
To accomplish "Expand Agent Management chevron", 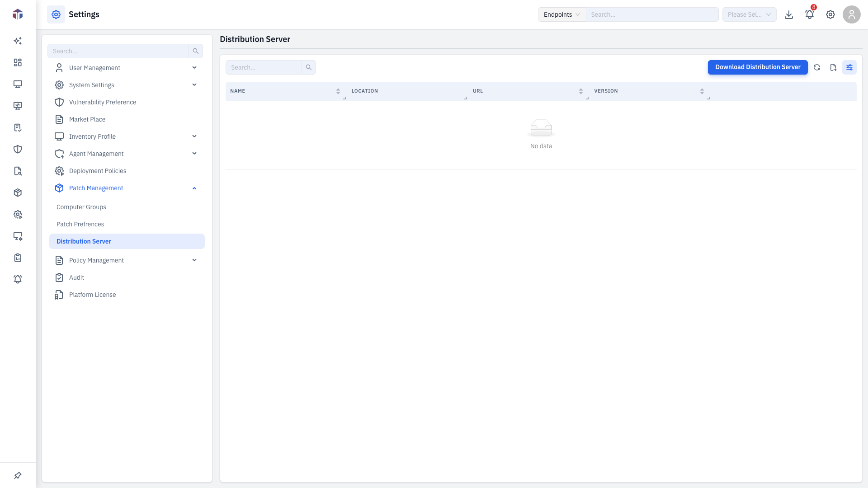I will [194, 154].
